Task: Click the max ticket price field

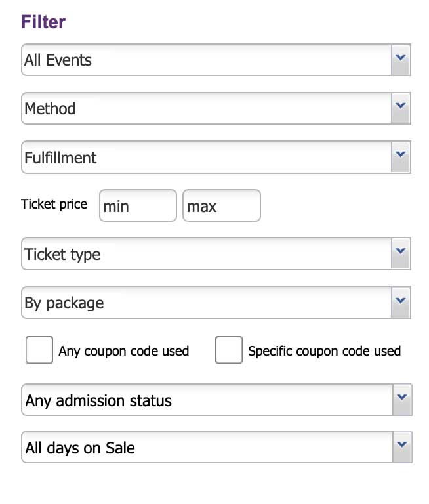Action: 222,205
